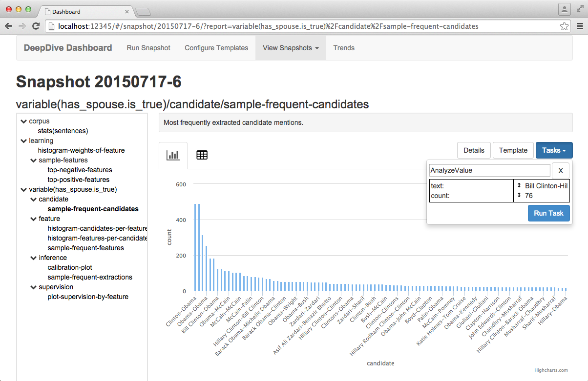Open Configure Templates in navbar
Screen dimensions: 588x381
coord(216,48)
